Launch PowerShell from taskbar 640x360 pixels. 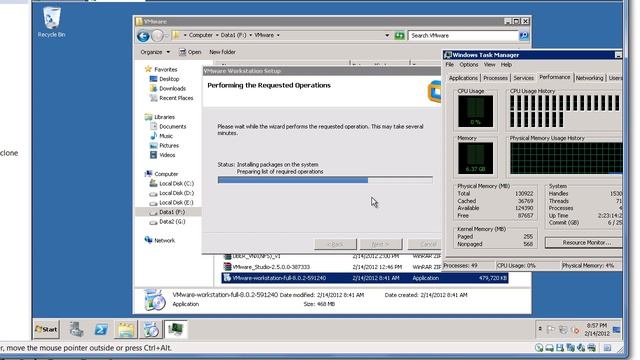pos(101,329)
